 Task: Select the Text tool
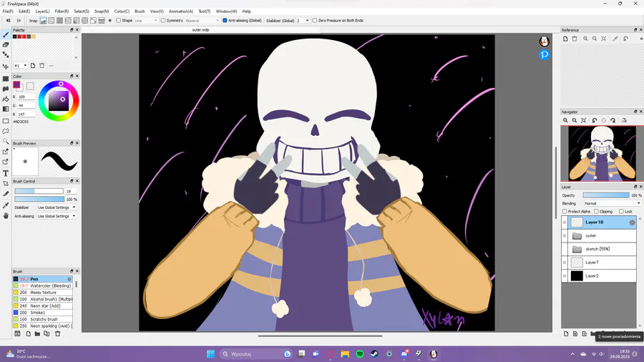click(x=6, y=174)
